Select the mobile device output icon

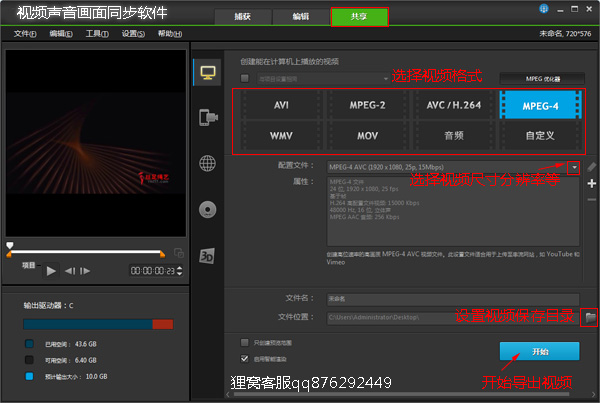point(208,117)
